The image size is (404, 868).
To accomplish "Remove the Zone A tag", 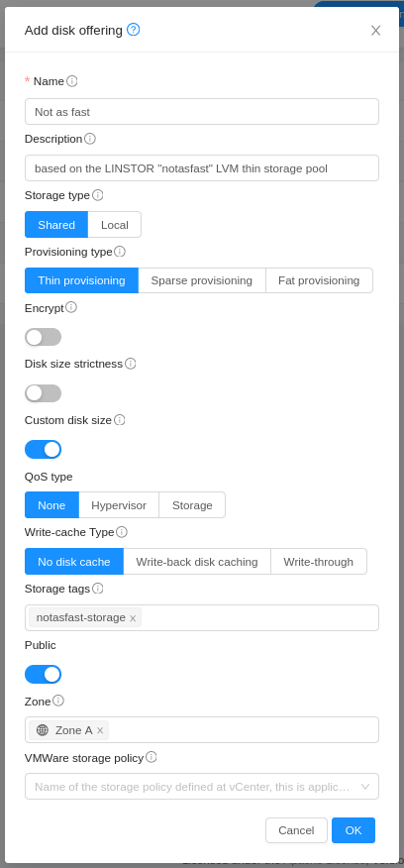I will click(100, 730).
